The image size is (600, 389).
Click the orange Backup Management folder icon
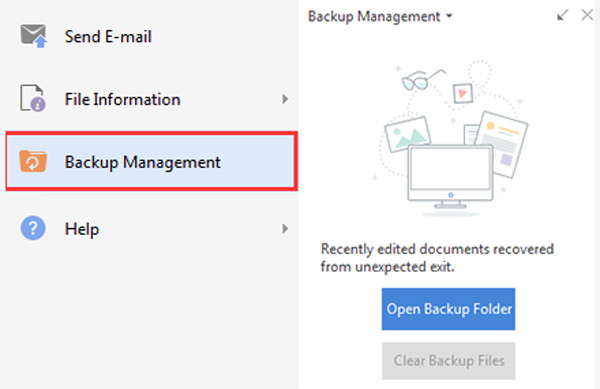tap(33, 161)
